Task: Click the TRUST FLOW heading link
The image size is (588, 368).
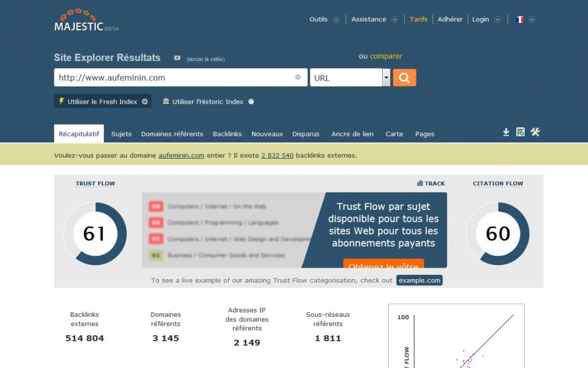Action: pyautogui.click(x=95, y=184)
